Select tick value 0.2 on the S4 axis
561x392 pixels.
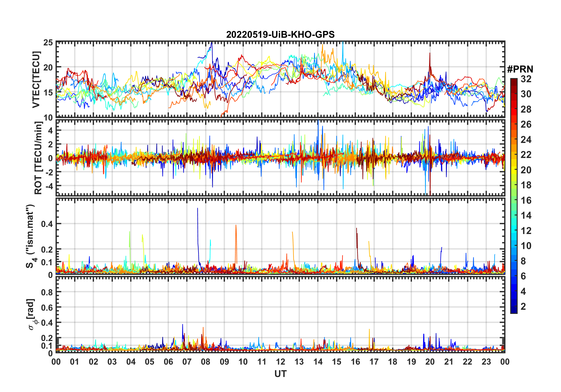coord(47,249)
